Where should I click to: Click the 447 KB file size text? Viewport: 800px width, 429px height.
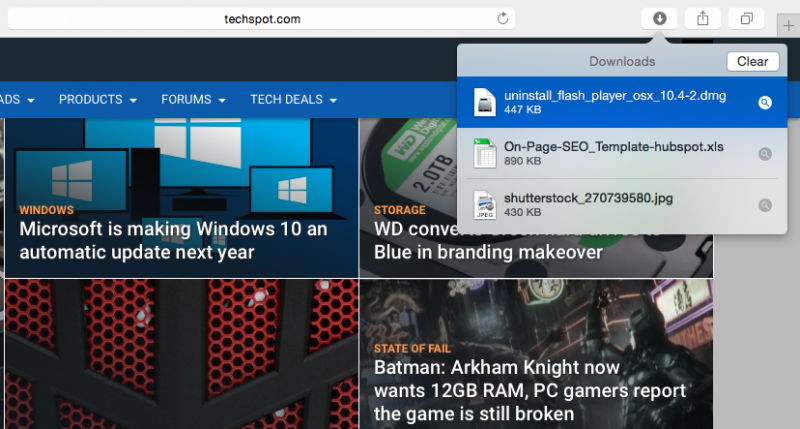coord(522,110)
